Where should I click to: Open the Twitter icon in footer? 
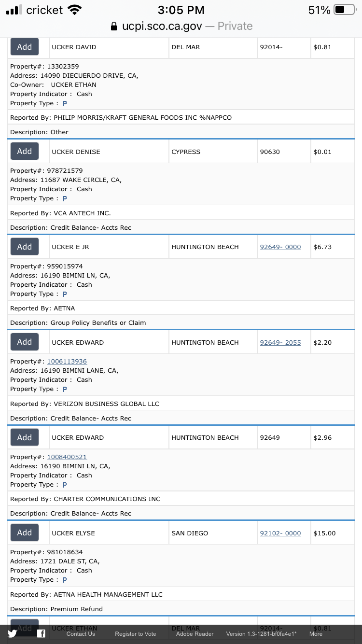[x=12, y=634]
